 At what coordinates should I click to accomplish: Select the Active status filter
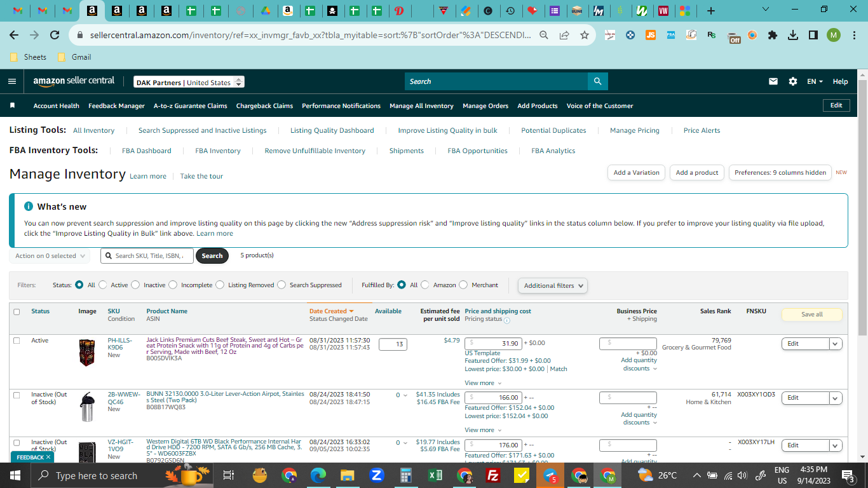(x=103, y=285)
